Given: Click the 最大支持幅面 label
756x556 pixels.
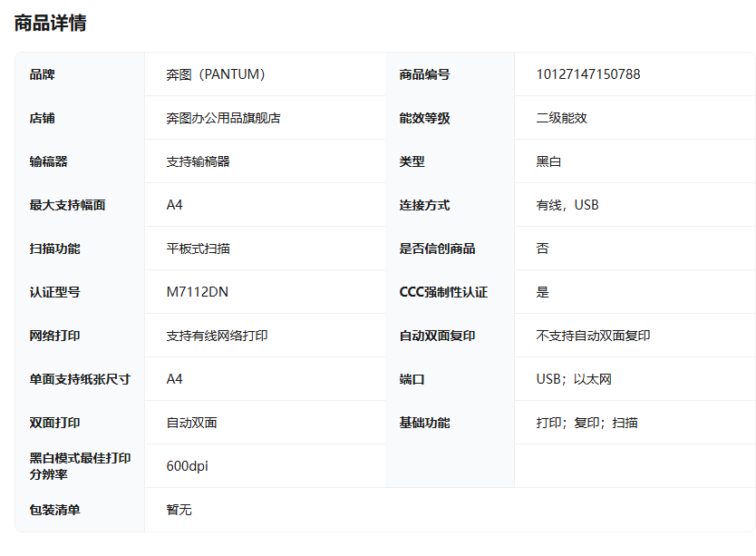Looking at the screenshot, I should pos(67,205).
